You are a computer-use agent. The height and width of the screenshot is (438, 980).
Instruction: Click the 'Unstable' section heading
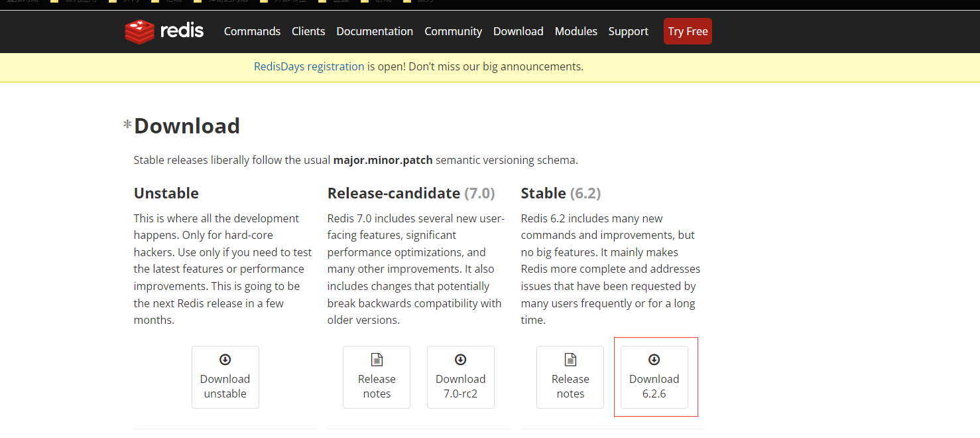point(166,193)
